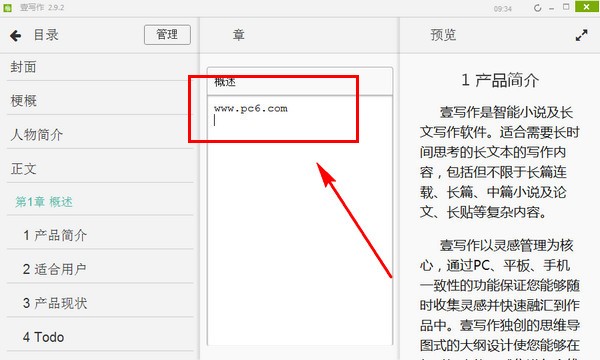Minimize the 壹写作 window
600x360 pixels.
click(551, 8)
